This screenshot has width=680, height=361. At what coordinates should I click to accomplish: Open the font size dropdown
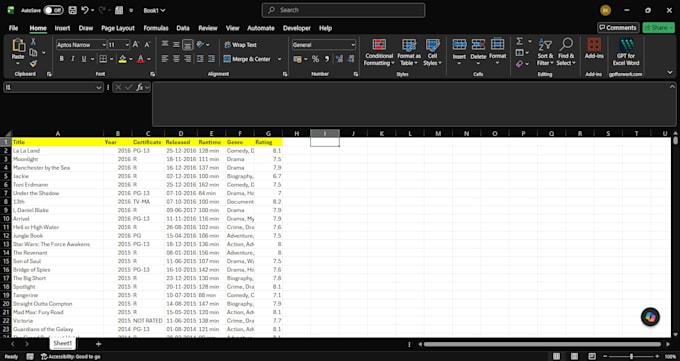pos(127,45)
